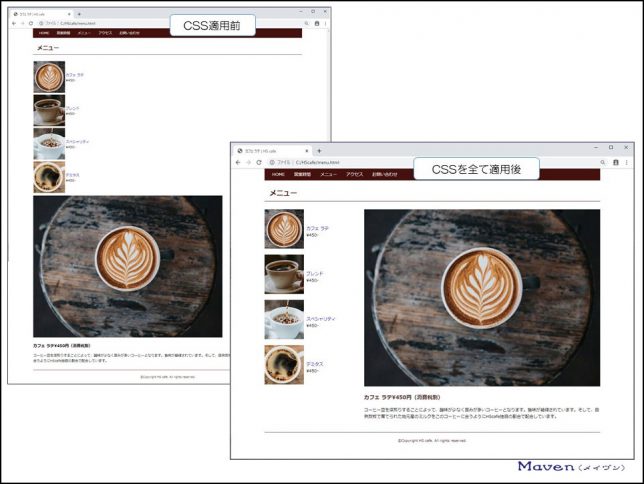Viewport: 644px width, 484px height.
Task: Click the large latte photo in the front window
Action: click(x=482, y=297)
